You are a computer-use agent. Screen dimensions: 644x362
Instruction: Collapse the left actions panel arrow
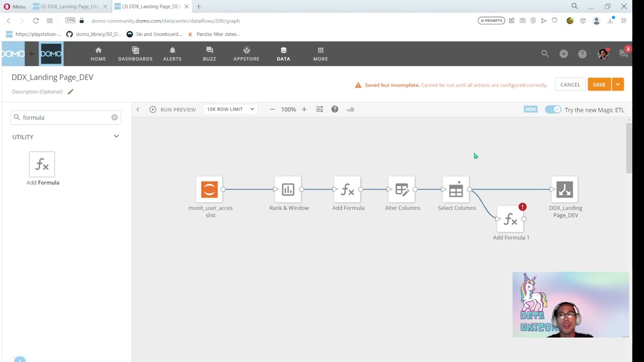[137, 109]
